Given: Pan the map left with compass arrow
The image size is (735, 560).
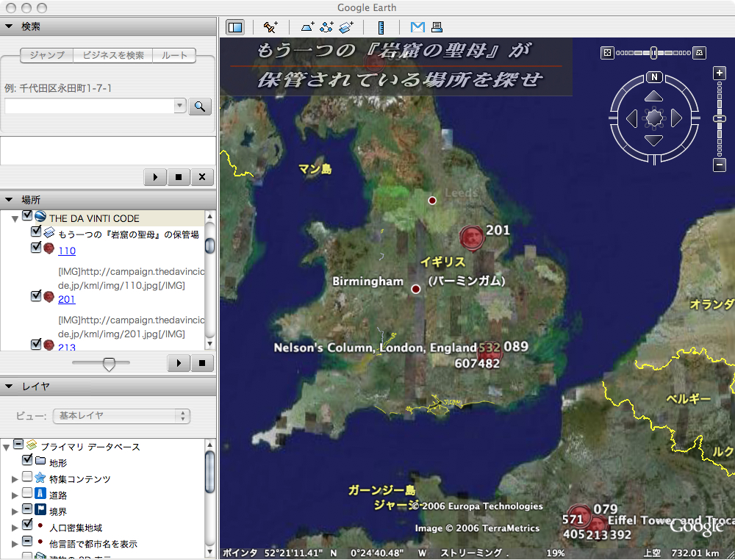Looking at the screenshot, I should [x=632, y=118].
